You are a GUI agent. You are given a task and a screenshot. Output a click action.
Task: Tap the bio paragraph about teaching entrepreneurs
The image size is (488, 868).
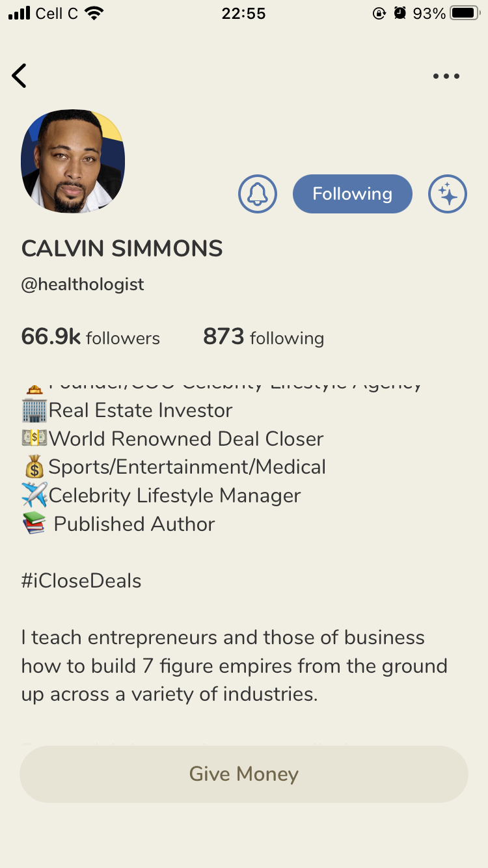click(x=234, y=666)
